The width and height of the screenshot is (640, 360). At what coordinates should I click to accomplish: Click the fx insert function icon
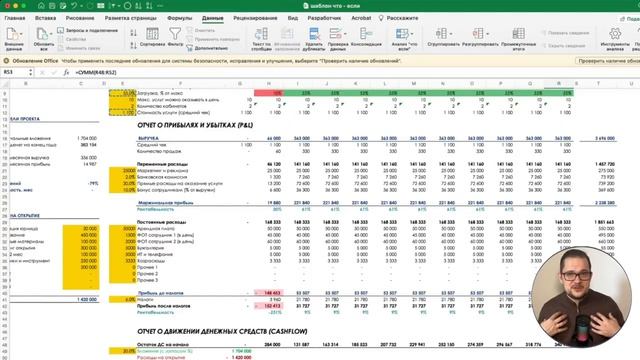point(66,72)
